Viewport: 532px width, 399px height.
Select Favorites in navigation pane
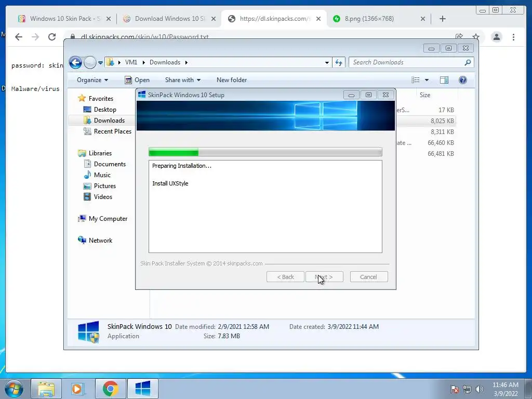tap(101, 99)
